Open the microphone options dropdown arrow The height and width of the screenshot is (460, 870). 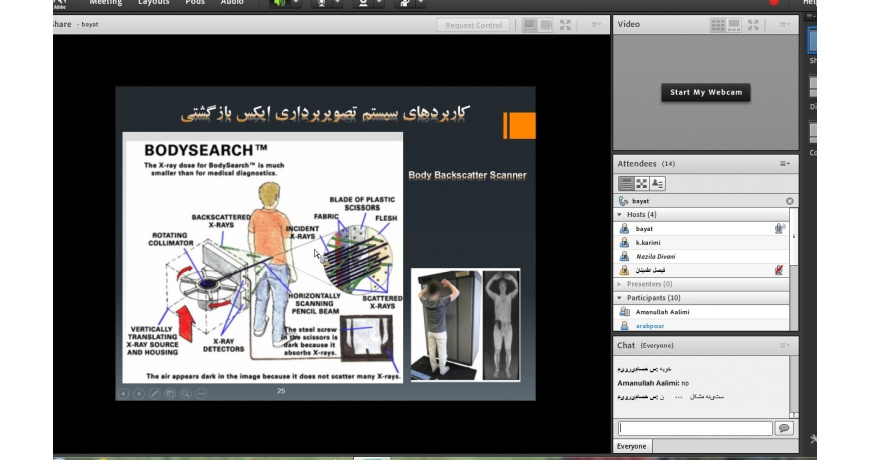pos(337,3)
